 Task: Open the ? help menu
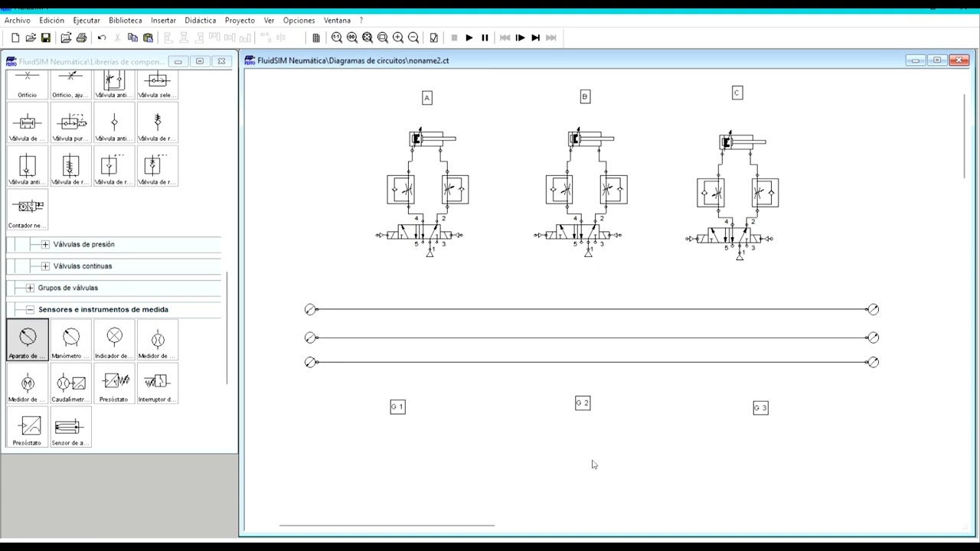click(361, 21)
